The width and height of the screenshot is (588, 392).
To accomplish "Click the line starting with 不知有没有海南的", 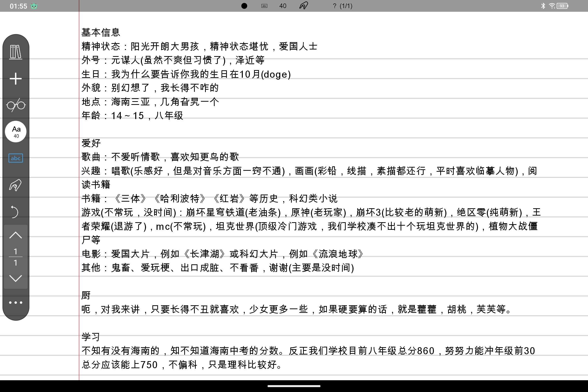I will (x=308, y=351).
